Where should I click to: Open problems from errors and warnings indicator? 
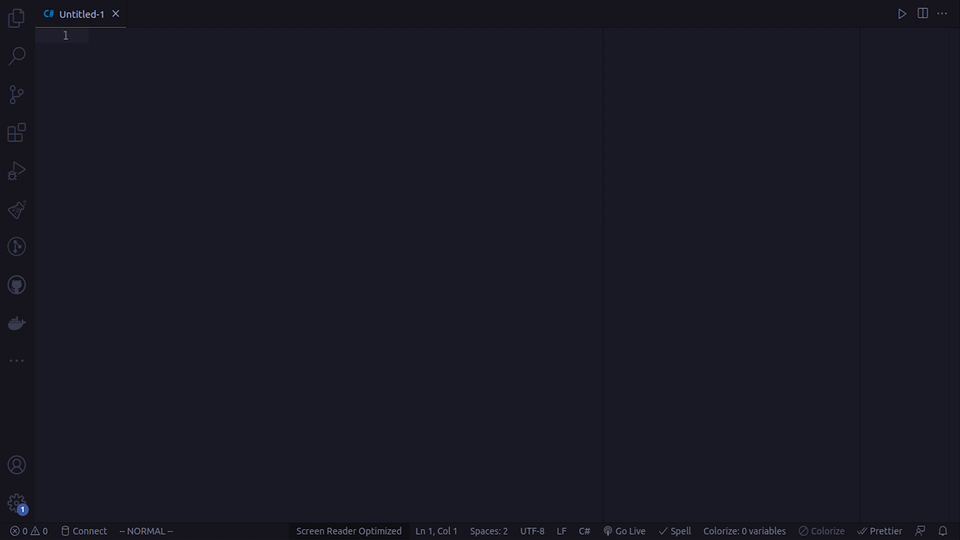click(29, 531)
